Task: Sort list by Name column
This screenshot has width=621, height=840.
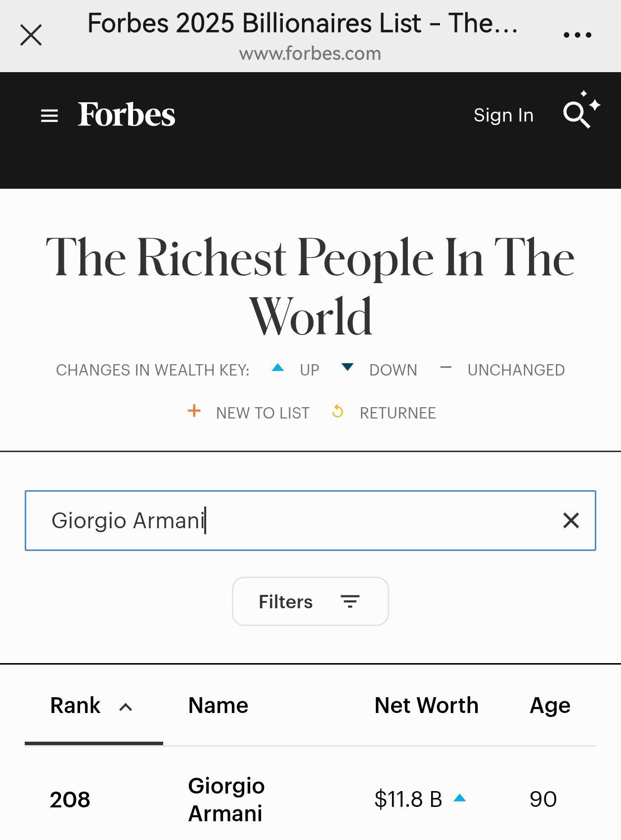Action: 218,706
